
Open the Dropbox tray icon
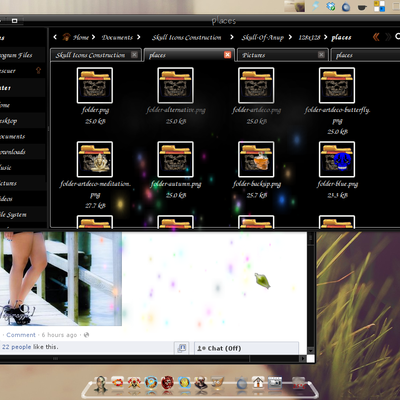pos(331,6)
